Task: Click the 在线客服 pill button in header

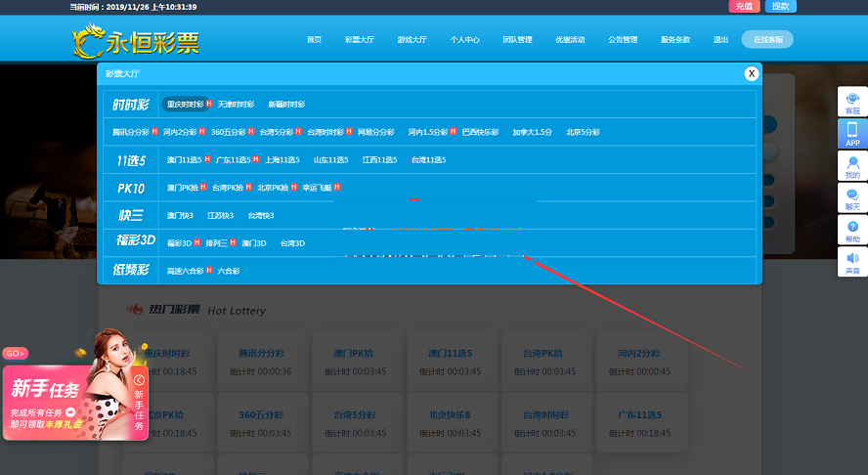Action: pos(768,40)
